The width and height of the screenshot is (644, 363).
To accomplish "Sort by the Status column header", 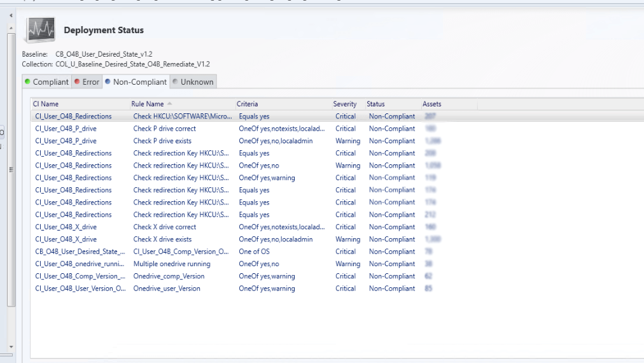I will pyautogui.click(x=375, y=104).
